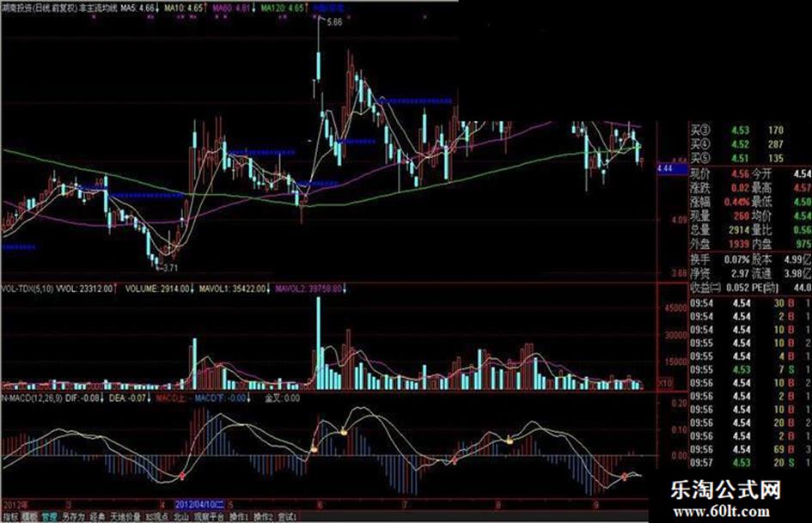Click the N-MACD(12,26,9) indicator title

pyautogui.click(x=32, y=398)
